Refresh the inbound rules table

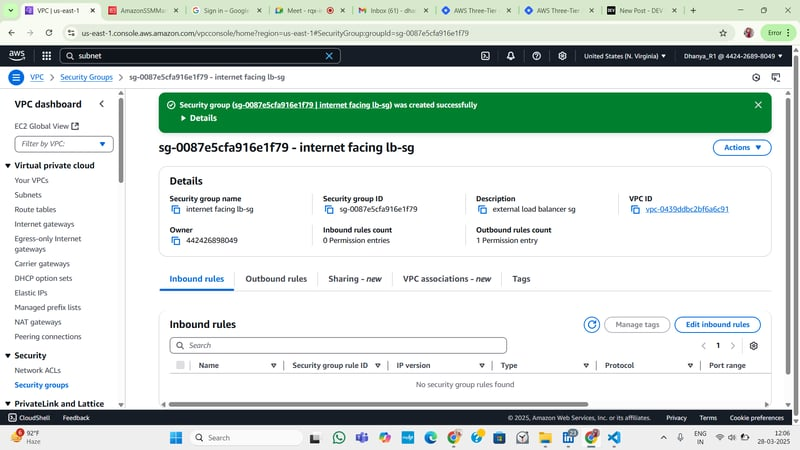point(591,324)
